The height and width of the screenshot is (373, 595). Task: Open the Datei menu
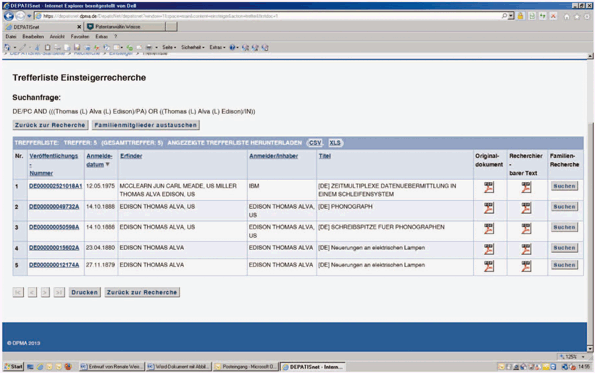pos(11,36)
